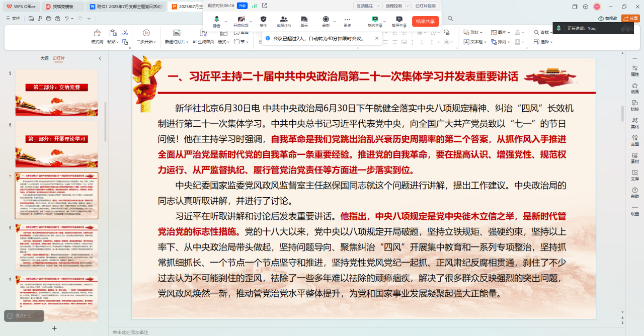Select slide 5 thumbnail in the panel

click(x=56, y=93)
